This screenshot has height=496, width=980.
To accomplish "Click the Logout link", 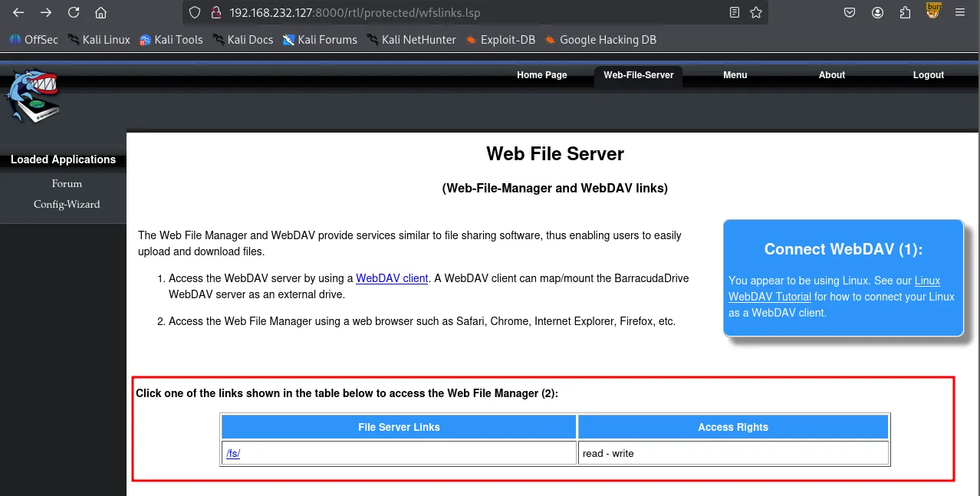I will pos(928,75).
